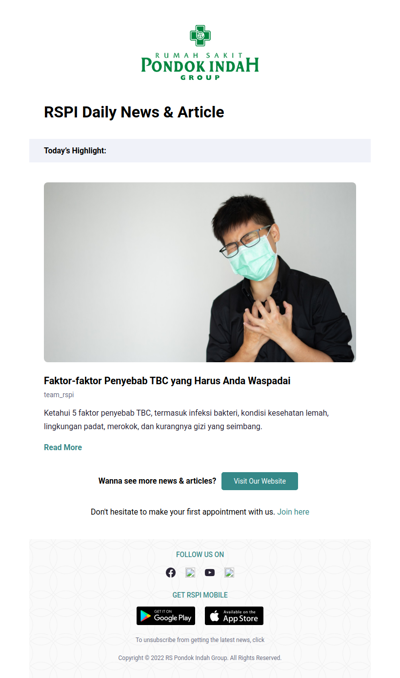Click the Pondok Indah Group wordmark
This screenshot has width=400, height=678.
tap(200, 66)
